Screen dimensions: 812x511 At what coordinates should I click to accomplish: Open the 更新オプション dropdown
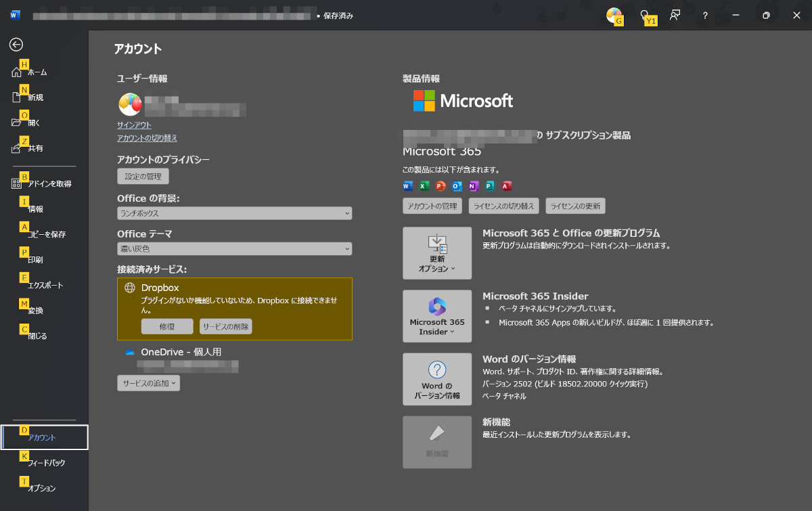click(x=437, y=253)
